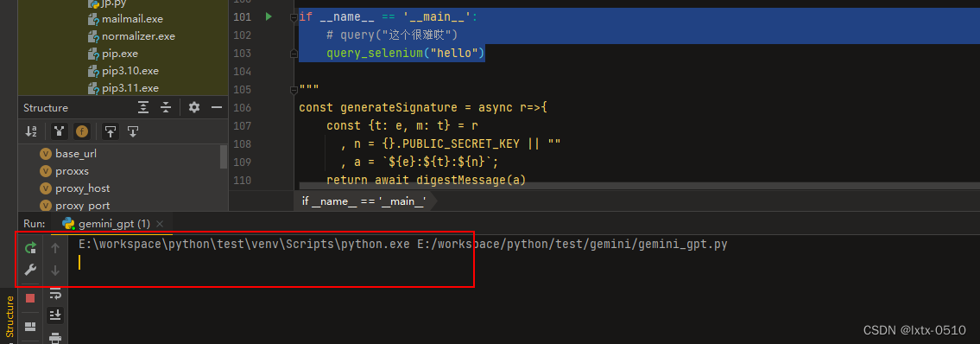Click the green run gutter arrow
This screenshot has height=344, width=980.
(269, 17)
